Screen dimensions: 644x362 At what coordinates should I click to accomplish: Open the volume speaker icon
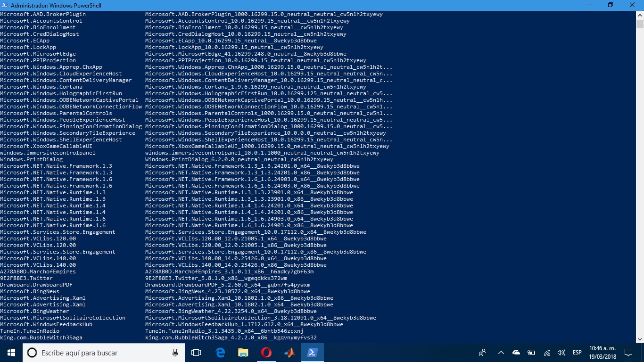tap(561, 353)
